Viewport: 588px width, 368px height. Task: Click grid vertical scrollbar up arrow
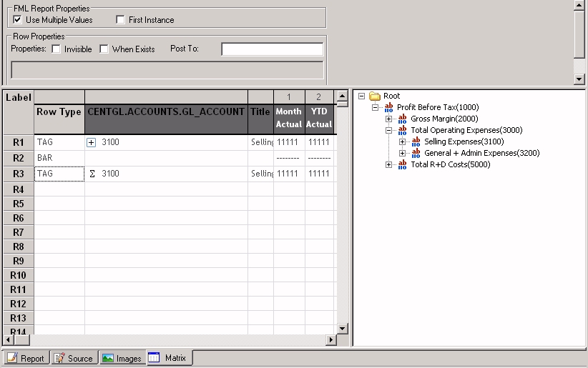342,96
